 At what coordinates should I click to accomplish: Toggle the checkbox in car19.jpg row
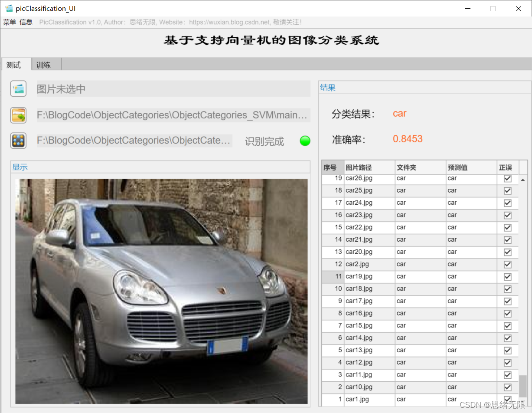click(508, 277)
